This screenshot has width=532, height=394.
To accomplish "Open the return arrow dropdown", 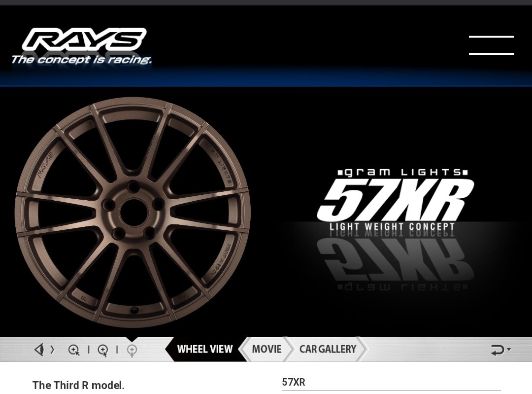I will click(501, 350).
